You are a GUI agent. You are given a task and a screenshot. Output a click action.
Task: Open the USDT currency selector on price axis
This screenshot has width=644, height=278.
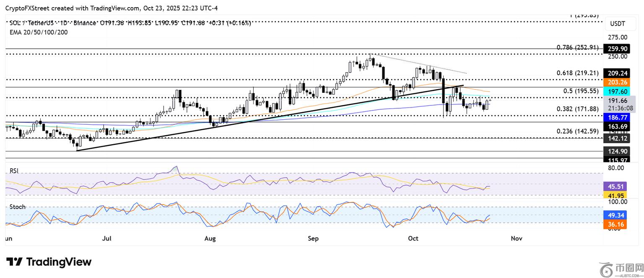[x=617, y=24]
